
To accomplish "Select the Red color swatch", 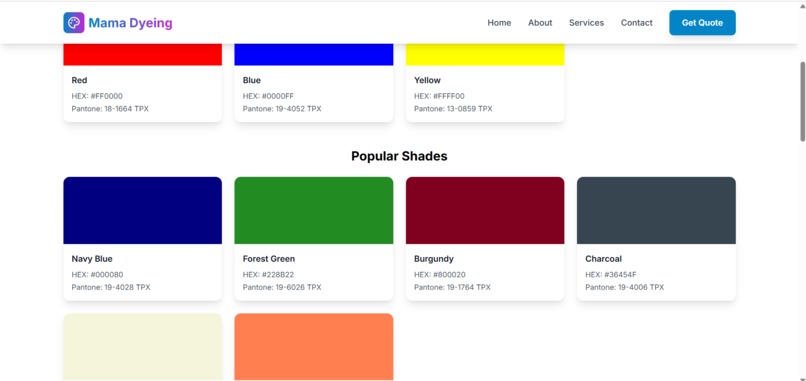I will point(142,55).
